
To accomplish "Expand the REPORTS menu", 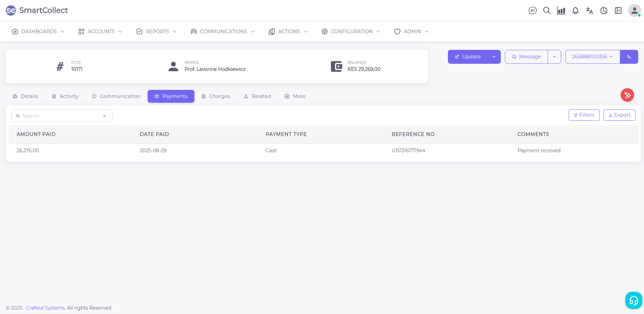I will tap(157, 32).
